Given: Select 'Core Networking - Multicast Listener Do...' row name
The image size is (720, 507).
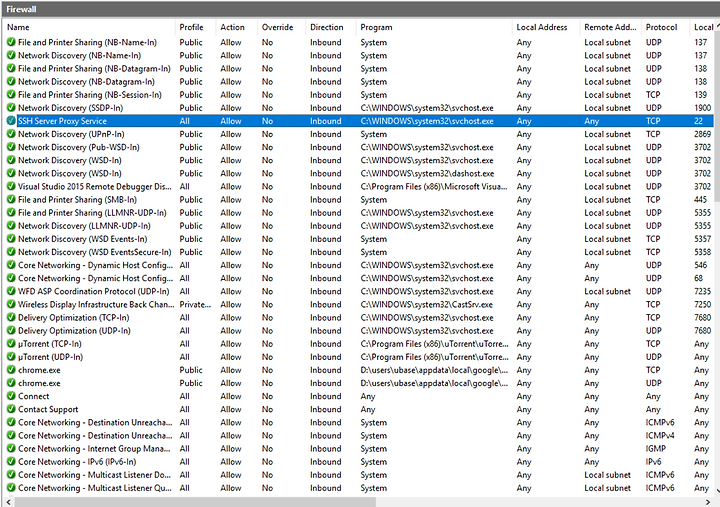Looking at the screenshot, I should (94, 475).
